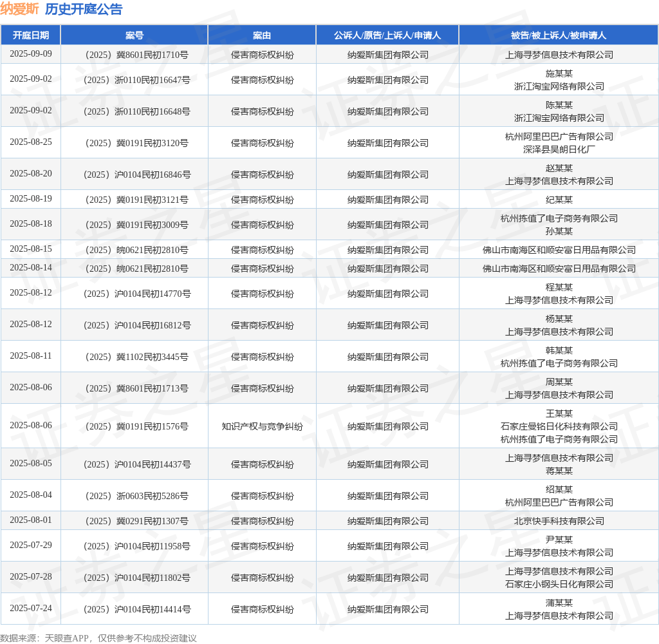The image size is (659, 644).
Task: Click defendant 石家庄曼铭日化科技有限公司
Action: (x=559, y=426)
